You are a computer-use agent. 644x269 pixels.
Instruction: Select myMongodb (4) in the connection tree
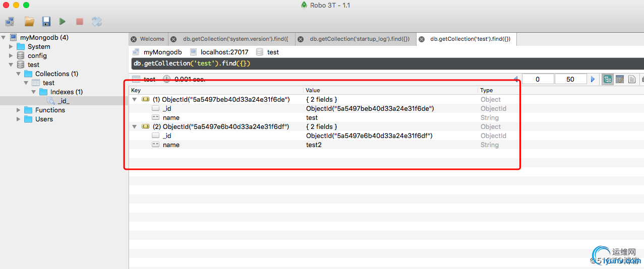coord(44,37)
